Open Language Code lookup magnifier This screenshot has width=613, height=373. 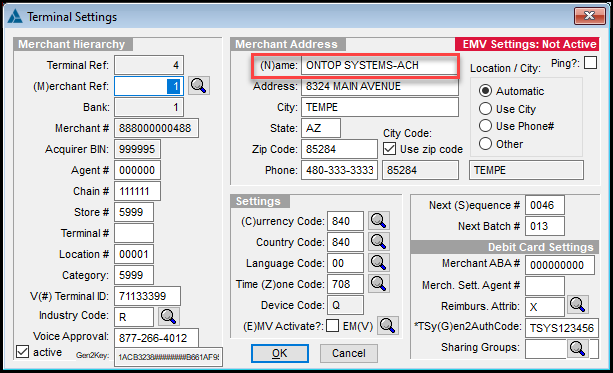[378, 263]
